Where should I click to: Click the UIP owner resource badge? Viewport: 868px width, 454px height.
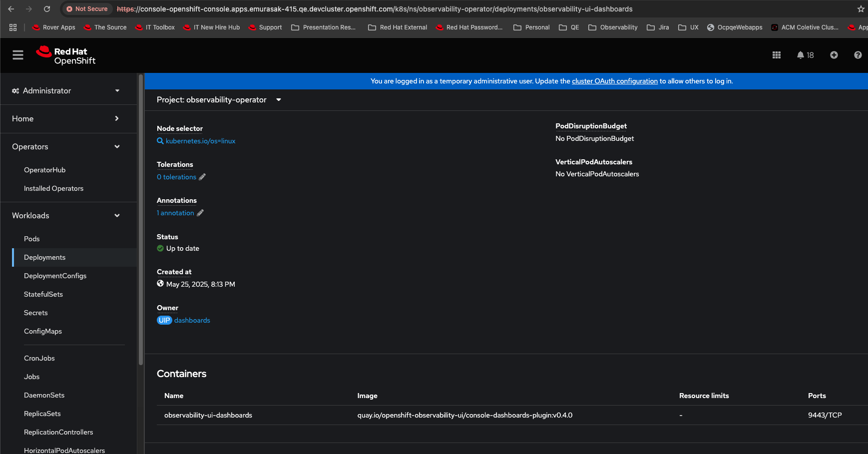164,320
